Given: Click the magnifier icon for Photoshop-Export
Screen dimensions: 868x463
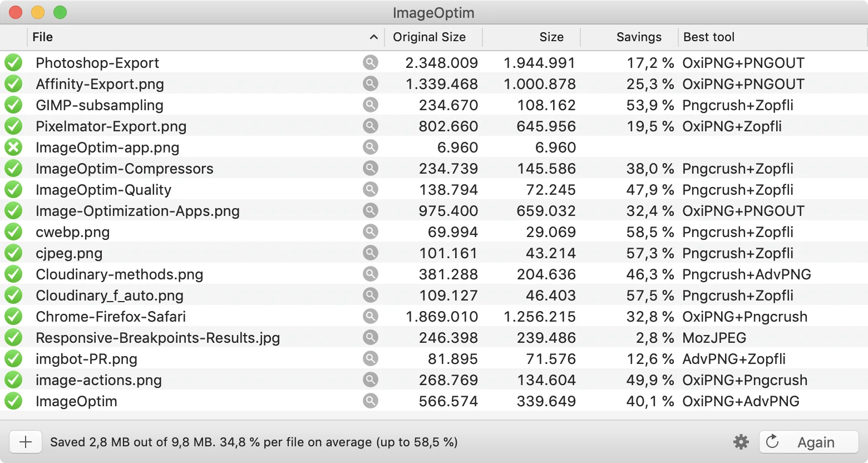Looking at the screenshot, I should pos(371,62).
